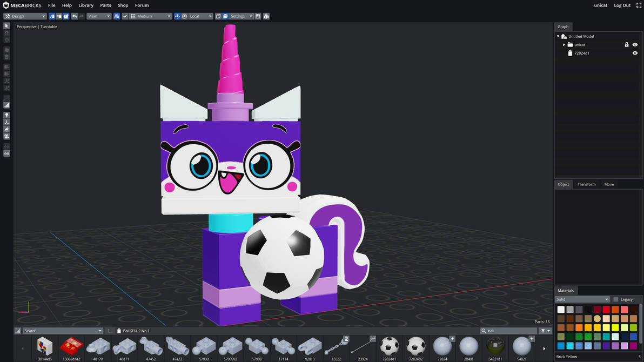Open the View dropdown menu
Viewport: 644px width, 362px height.
click(98, 16)
